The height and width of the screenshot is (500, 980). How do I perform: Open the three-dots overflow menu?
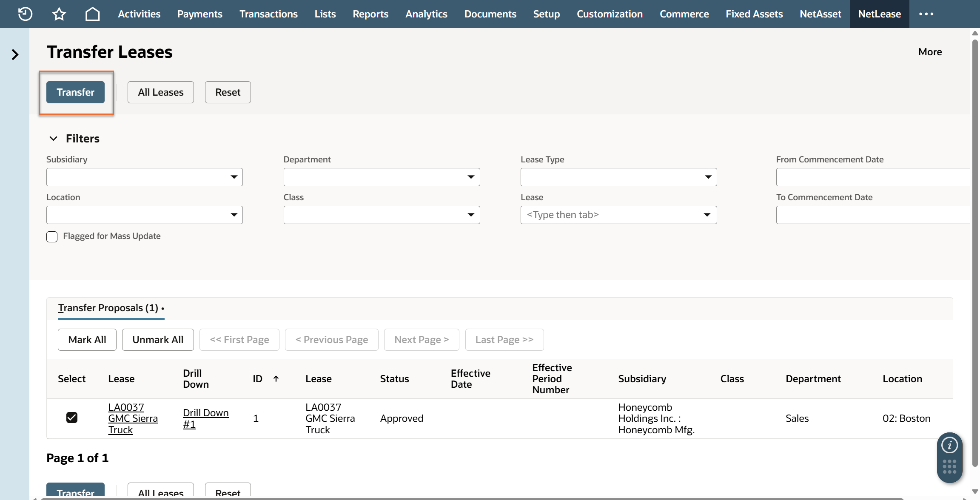[x=926, y=14]
